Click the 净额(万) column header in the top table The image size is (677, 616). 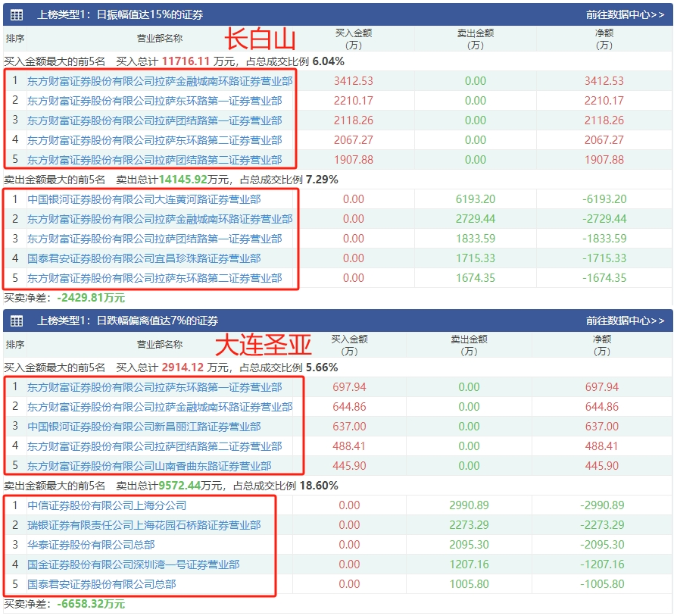point(604,39)
